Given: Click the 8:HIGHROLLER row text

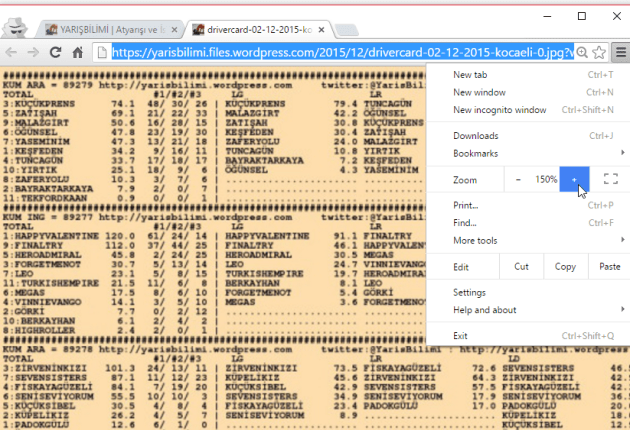Looking at the screenshot, I should point(39,330).
